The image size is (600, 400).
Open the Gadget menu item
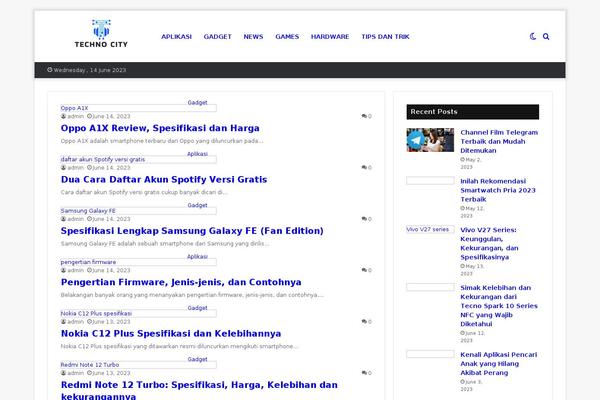(217, 36)
